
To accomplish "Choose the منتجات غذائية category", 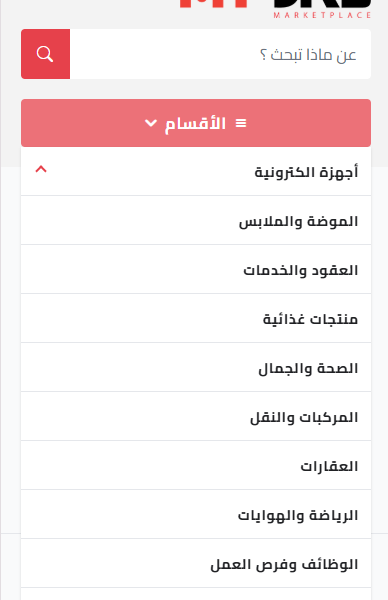I will tap(196, 318).
